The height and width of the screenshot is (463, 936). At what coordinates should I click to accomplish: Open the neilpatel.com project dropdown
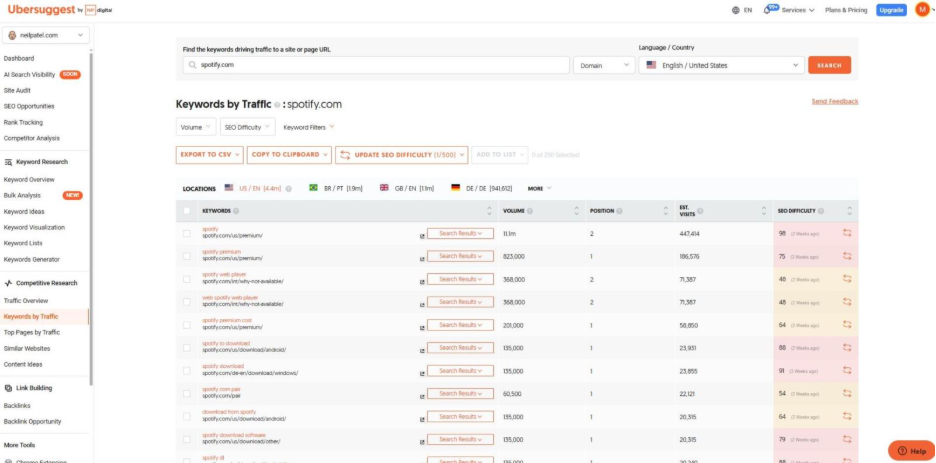(46, 35)
